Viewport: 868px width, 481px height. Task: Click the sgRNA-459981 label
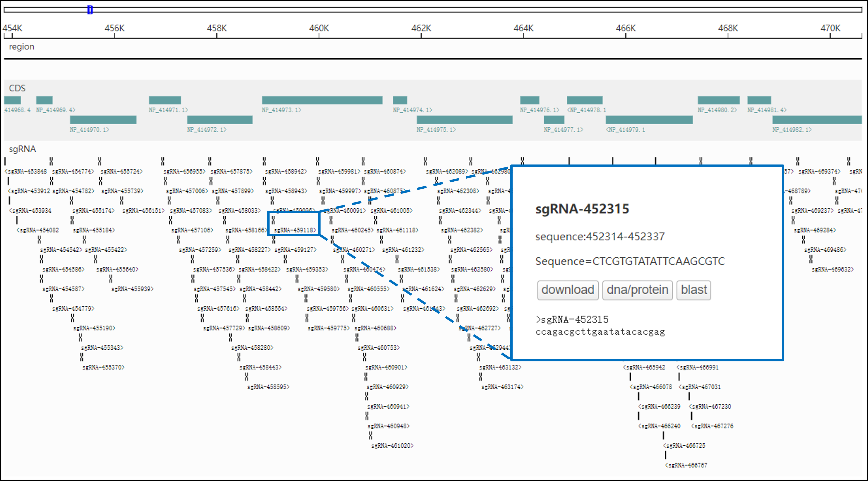[339, 171]
